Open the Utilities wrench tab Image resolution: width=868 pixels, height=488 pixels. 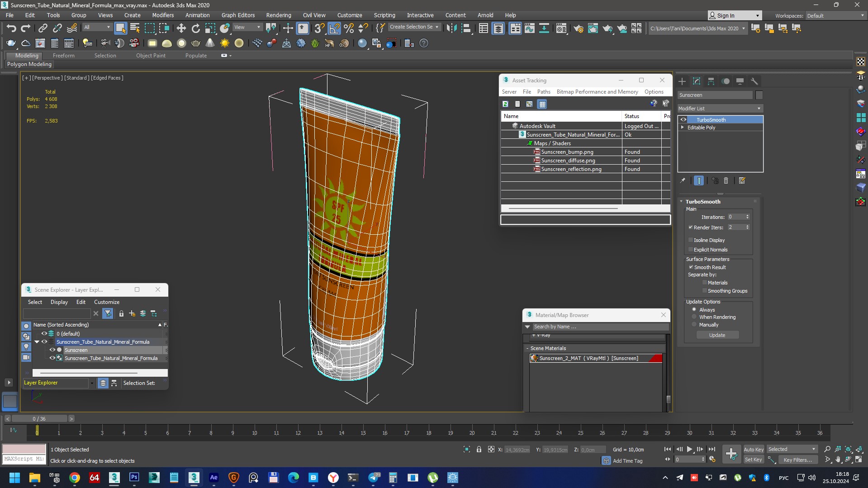[x=754, y=81]
